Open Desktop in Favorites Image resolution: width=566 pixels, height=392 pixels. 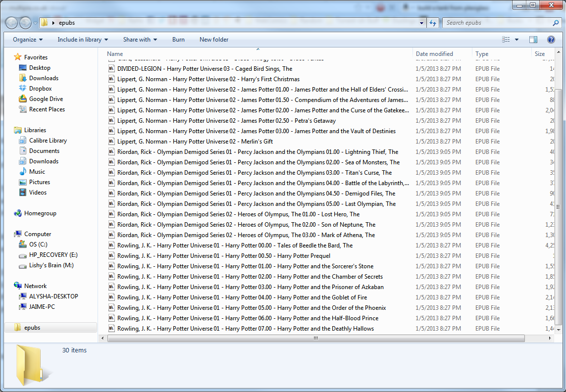coord(40,67)
